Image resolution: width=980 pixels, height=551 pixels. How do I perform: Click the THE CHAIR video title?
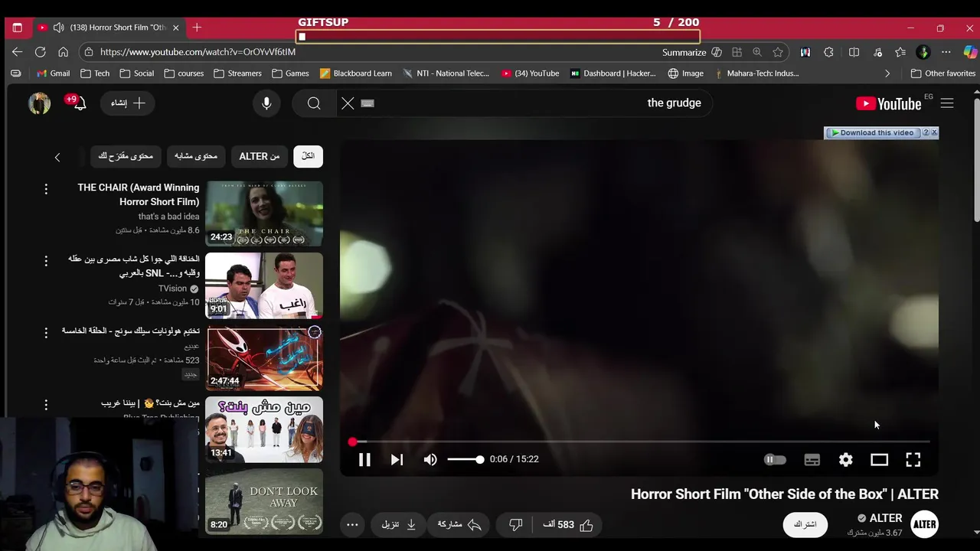(139, 194)
